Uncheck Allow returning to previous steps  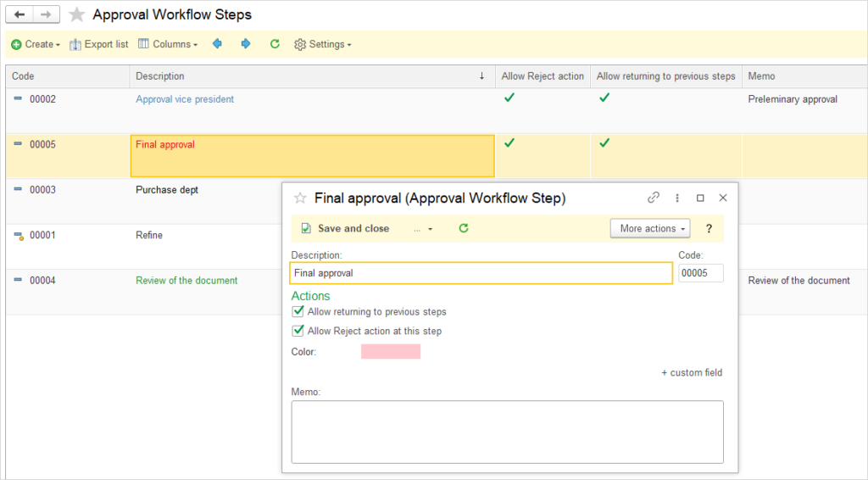click(298, 312)
